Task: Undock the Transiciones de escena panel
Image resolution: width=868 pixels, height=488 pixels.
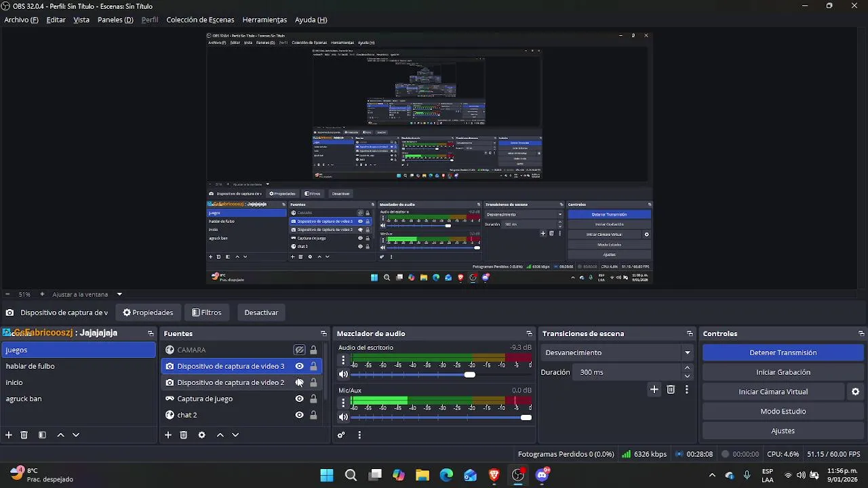Action: pos(690,333)
